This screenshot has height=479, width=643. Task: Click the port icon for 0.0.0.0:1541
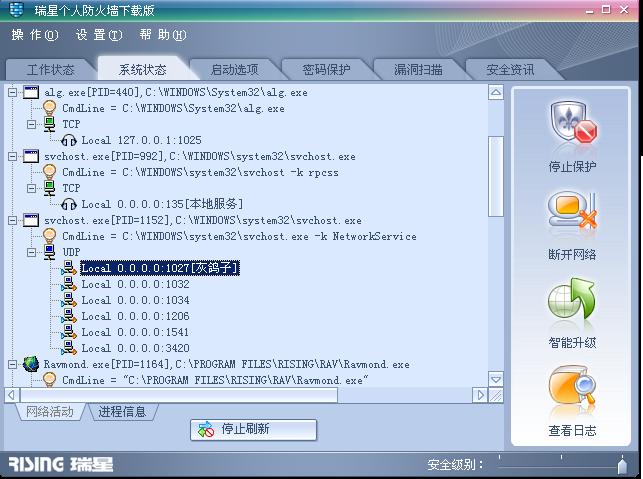coord(69,332)
